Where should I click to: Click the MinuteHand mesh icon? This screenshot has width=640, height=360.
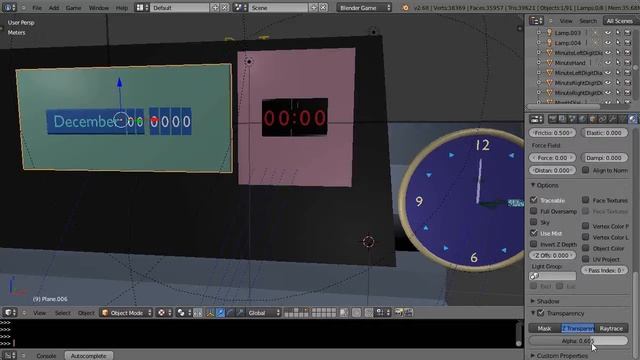coord(549,62)
